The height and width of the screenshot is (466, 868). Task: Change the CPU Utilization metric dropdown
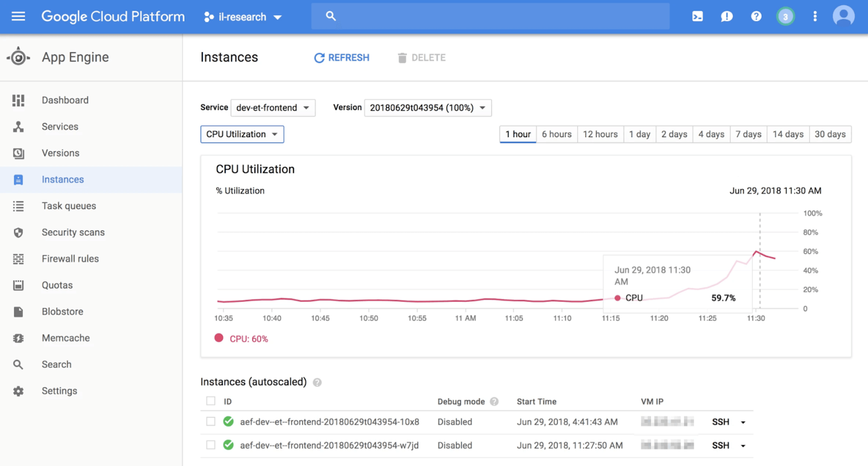pos(242,134)
